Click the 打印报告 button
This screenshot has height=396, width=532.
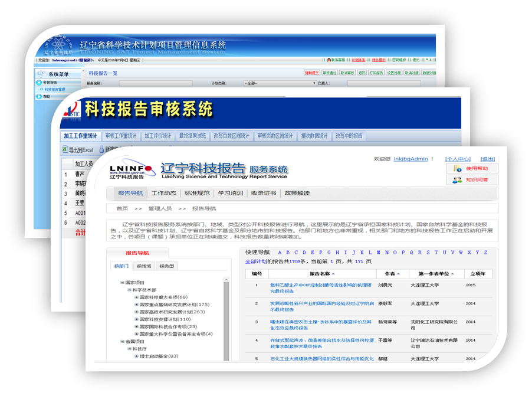click(376, 73)
